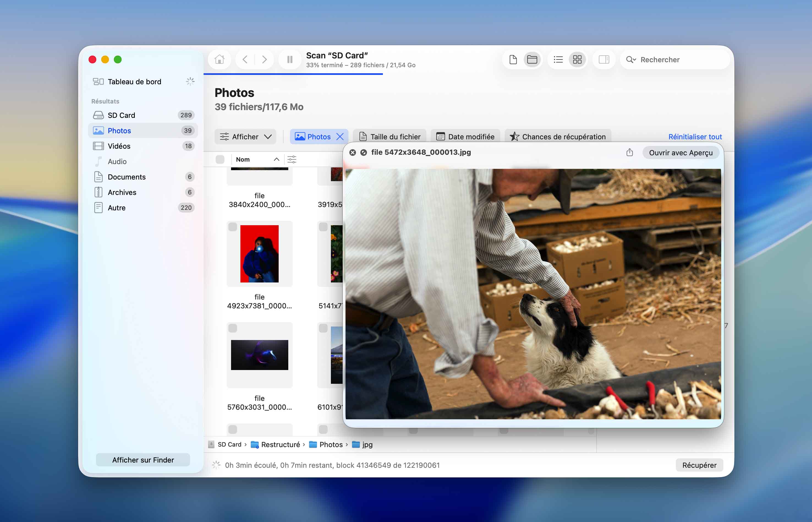Select Audio category in sidebar
The image size is (812, 522).
[x=143, y=161]
